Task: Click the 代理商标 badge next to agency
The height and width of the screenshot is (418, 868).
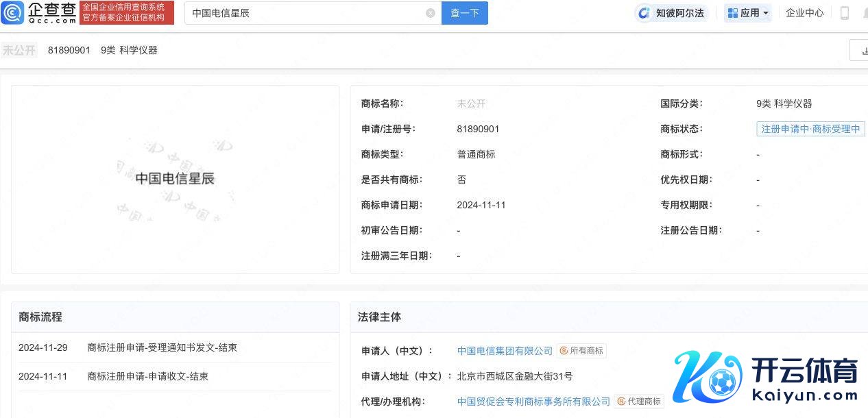Action: (639, 402)
